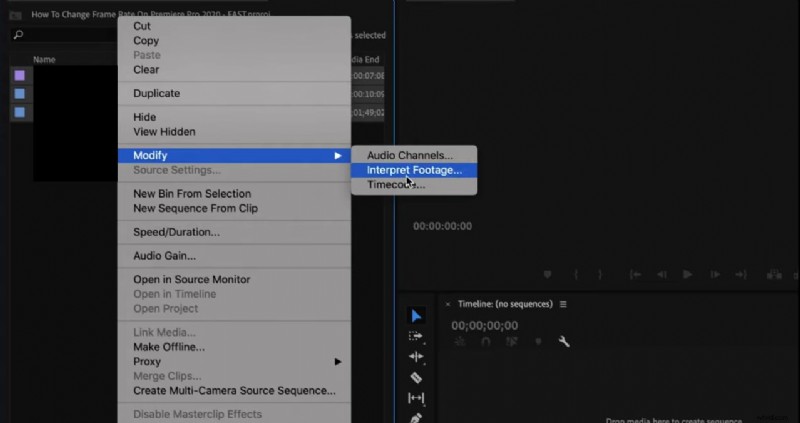Sort by the Name column header
Viewport: 800px width, 423px height.
pos(44,60)
